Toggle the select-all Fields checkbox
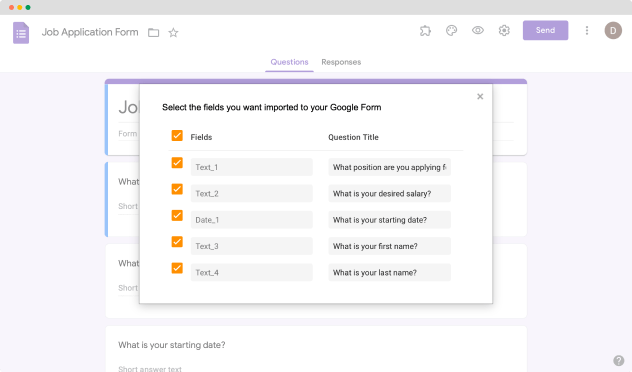The width and height of the screenshot is (632, 372). pyautogui.click(x=177, y=135)
